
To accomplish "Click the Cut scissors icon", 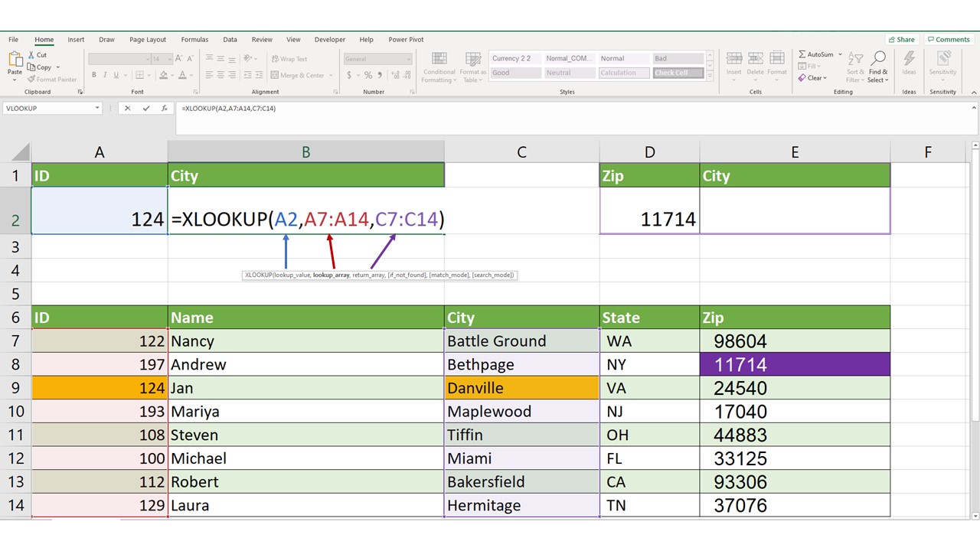I will pos(31,55).
